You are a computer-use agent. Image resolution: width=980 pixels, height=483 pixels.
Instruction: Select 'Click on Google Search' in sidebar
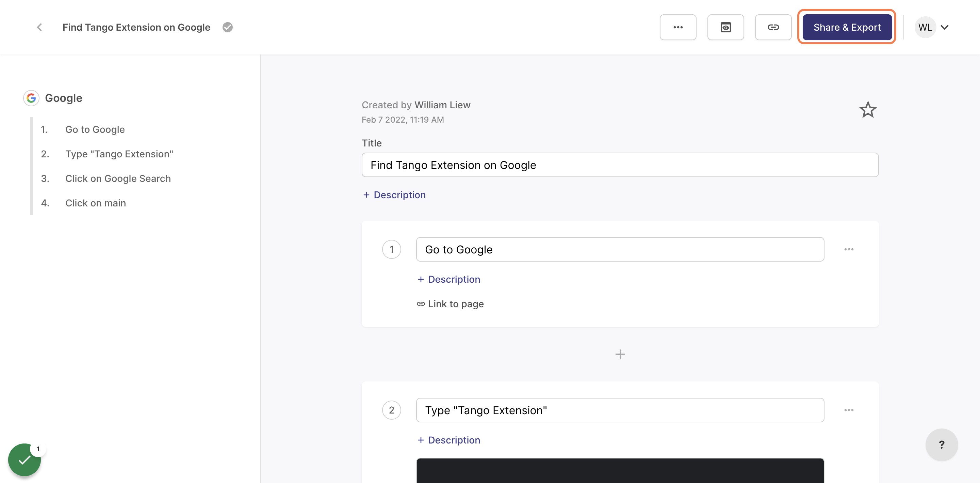coord(118,178)
